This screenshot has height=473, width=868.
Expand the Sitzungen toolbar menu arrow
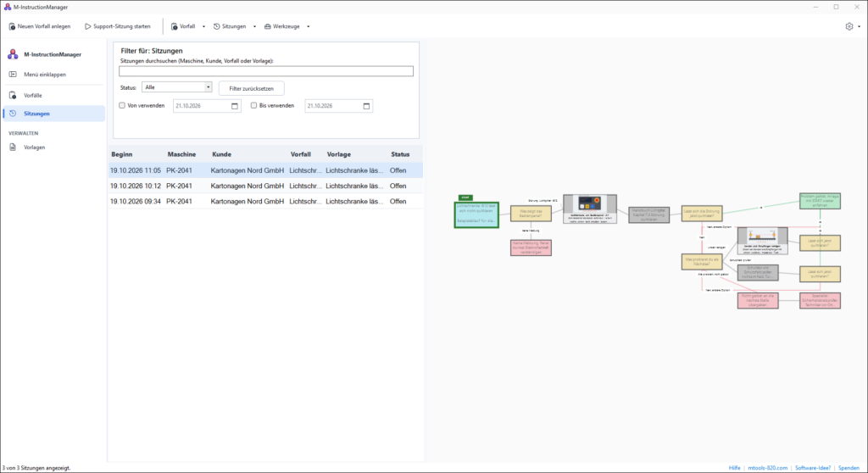254,26
